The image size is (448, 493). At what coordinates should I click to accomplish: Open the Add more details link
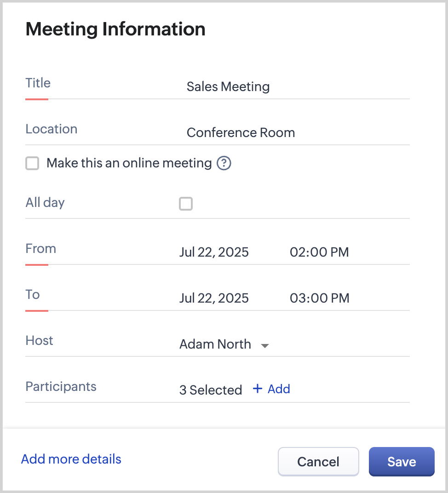coord(71,459)
